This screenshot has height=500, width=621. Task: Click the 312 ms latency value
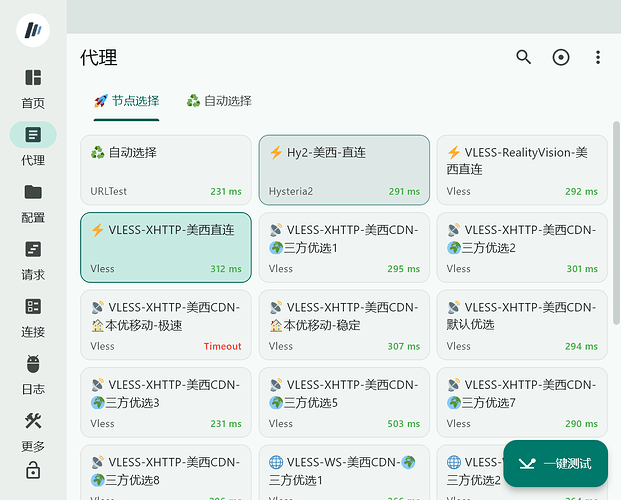[x=226, y=269]
